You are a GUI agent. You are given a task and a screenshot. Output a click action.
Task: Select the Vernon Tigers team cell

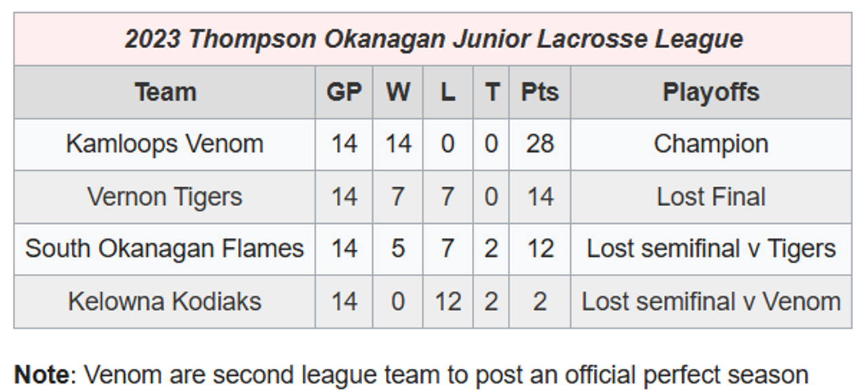(165, 197)
